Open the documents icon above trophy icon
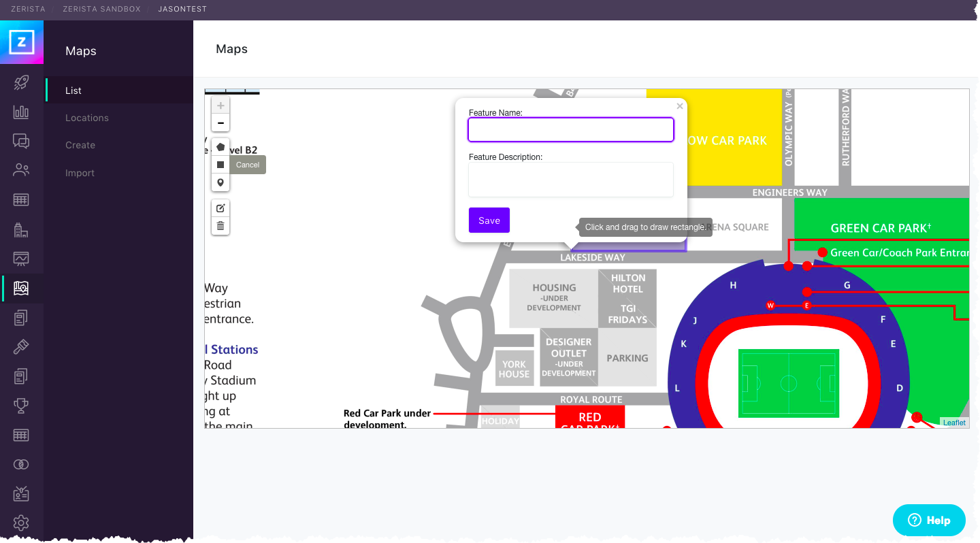 click(21, 376)
